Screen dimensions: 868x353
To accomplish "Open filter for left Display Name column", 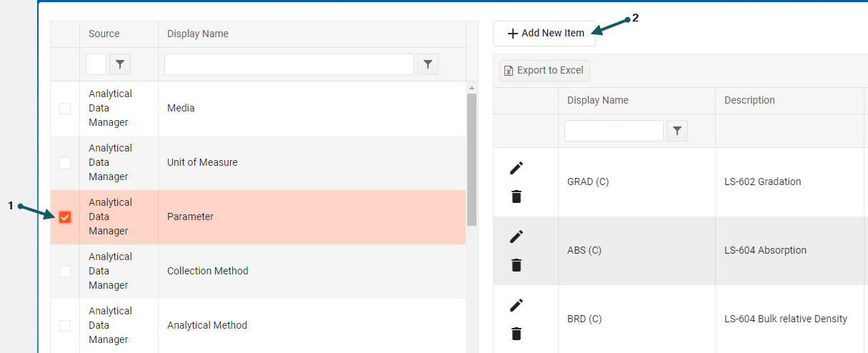I will point(428,64).
